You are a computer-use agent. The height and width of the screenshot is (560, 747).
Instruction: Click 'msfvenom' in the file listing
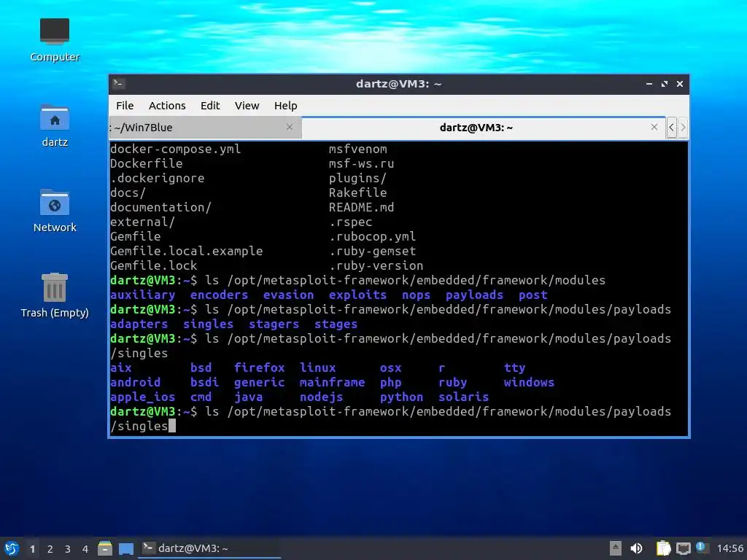[x=357, y=149]
